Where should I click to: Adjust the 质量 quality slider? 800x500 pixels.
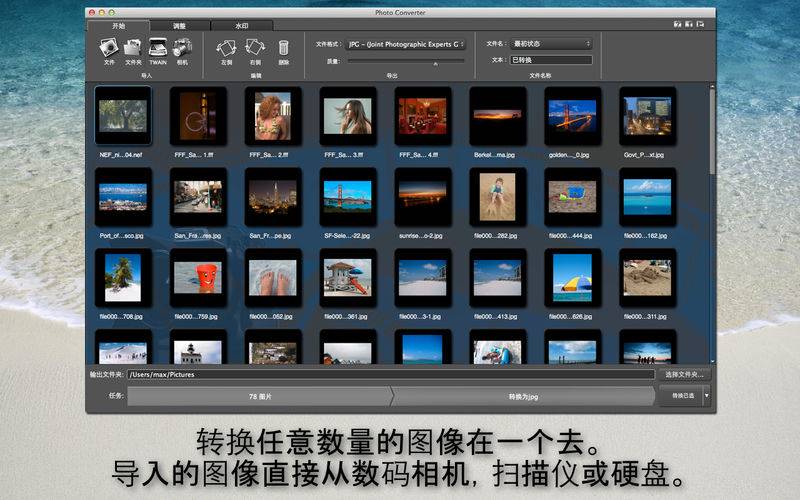click(435, 61)
